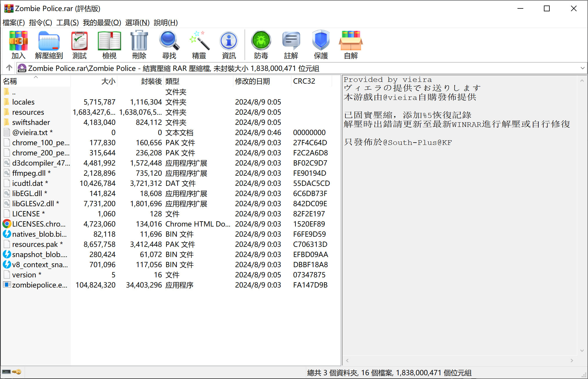Expand the archive path dropdown arrow

pyautogui.click(x=582, y=68)
